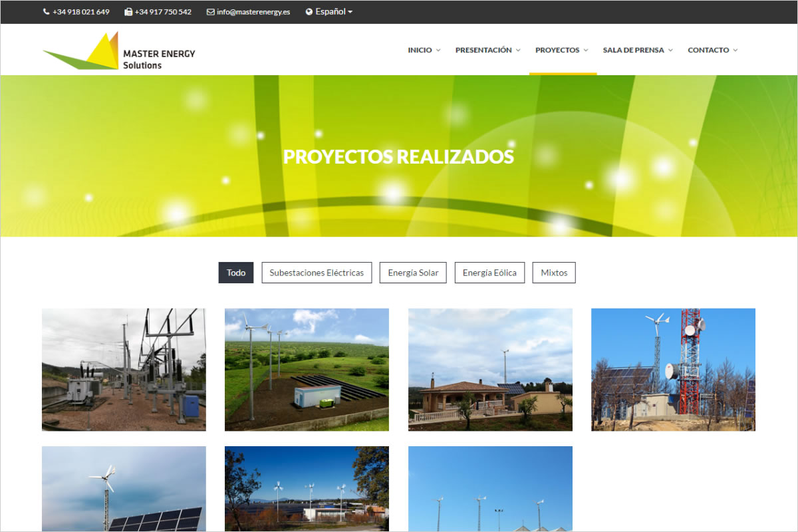Open the turbines against clear blue sky thumbnail
The width and height of the screenshot is (798, 532).
(490, 489)
